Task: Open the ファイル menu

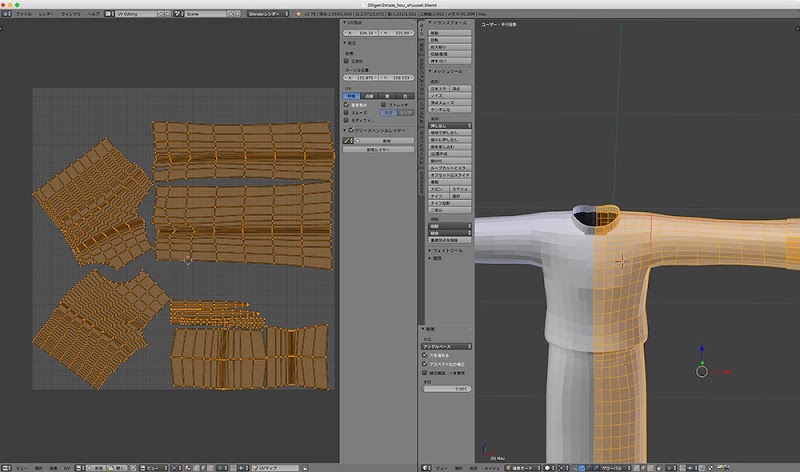Action: (24, 15)
